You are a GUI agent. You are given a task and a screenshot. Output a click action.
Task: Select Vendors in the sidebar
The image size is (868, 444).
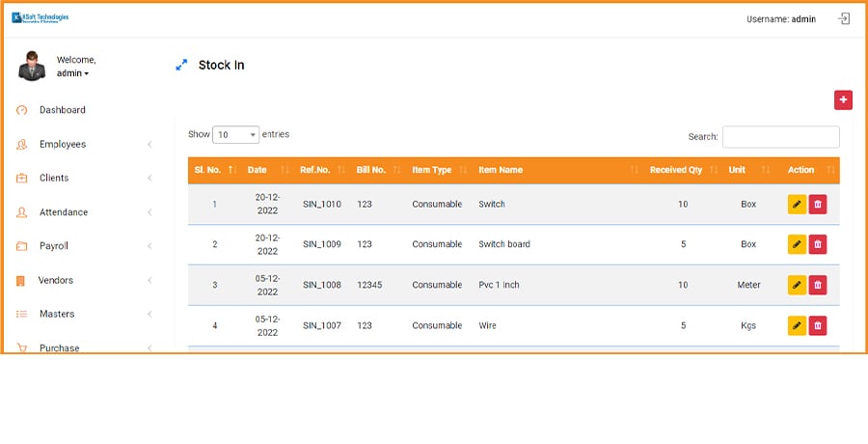coord(56,280)
